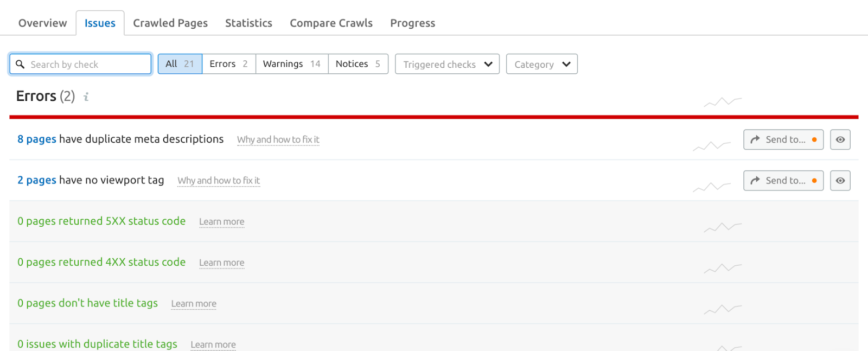
Task: Click the orange notification dot on Send to button
Action: coord(814,139)
